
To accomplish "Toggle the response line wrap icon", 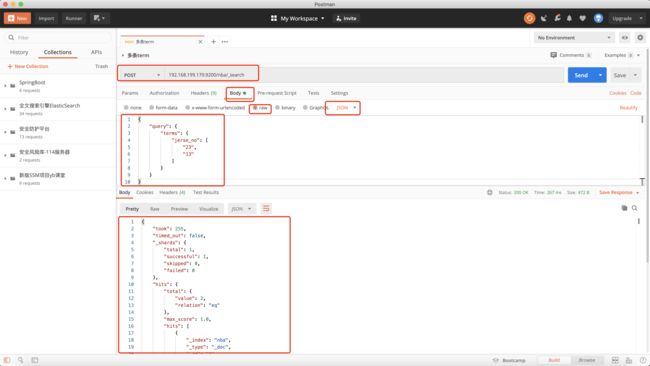I will click(x=266, y=208).
